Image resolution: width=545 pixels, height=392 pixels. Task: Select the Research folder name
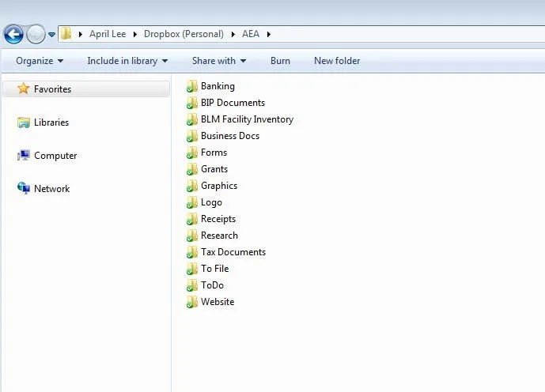pos(219,236)
